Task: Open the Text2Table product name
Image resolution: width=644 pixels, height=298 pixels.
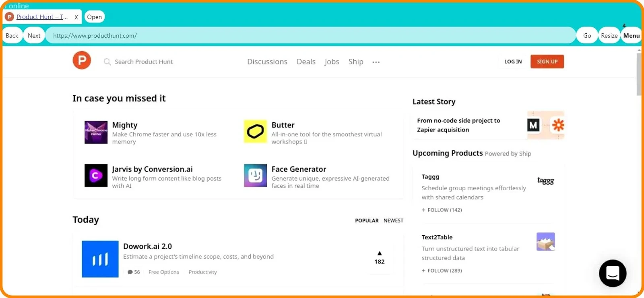Action: click(x=437, y=237)
